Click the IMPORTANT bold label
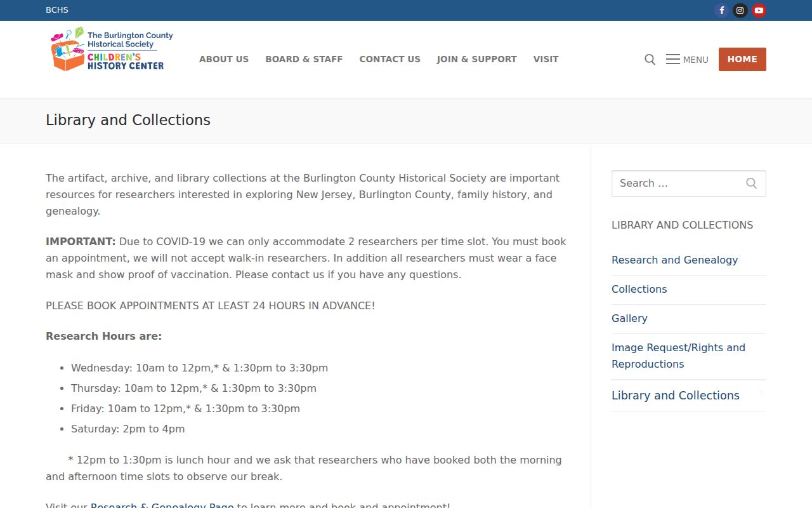812x508 pixels. pos(81,241)
